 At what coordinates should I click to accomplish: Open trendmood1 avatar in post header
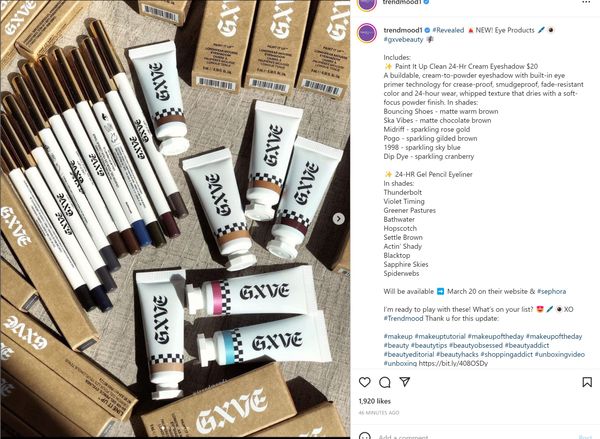click(367, 5)
